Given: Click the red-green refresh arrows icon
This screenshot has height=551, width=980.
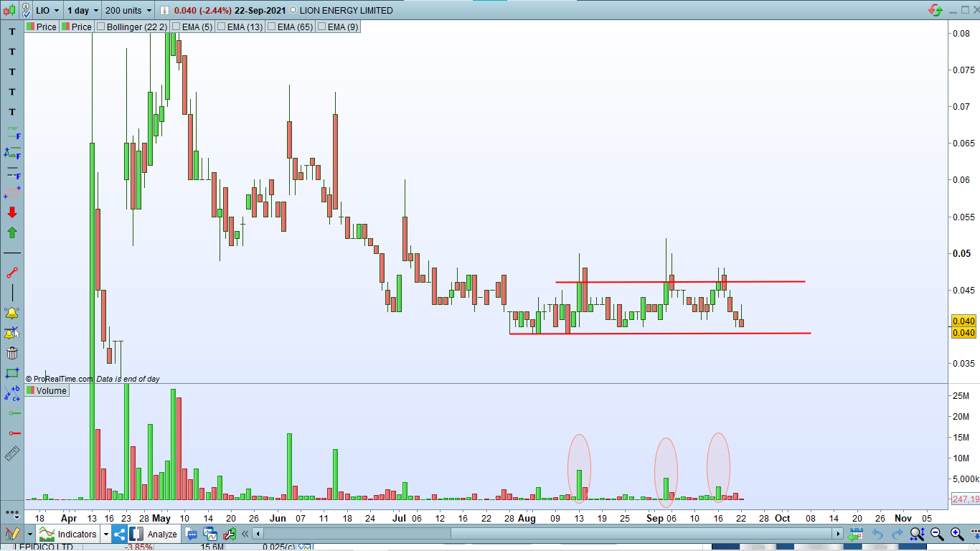Looking at the screenshot, I should 936,10.
